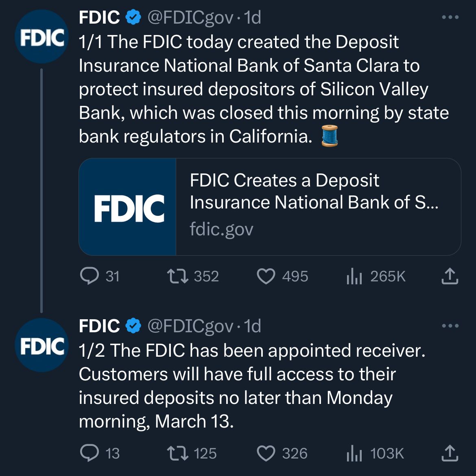Open @FDICgov handle on the first tweet

pyautogui.click(x=190, y=18)
